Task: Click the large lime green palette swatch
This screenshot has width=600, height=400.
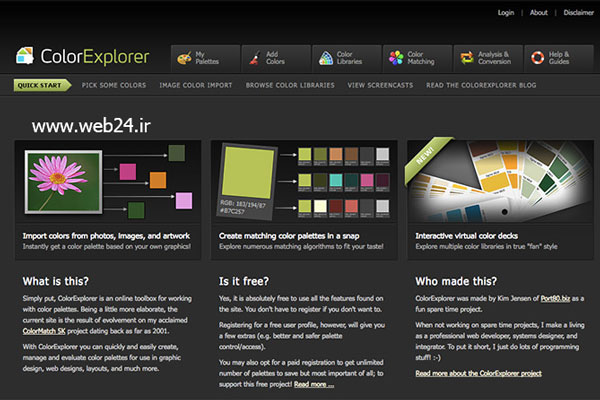Action: pyautogui.click(x=248, y=173)
